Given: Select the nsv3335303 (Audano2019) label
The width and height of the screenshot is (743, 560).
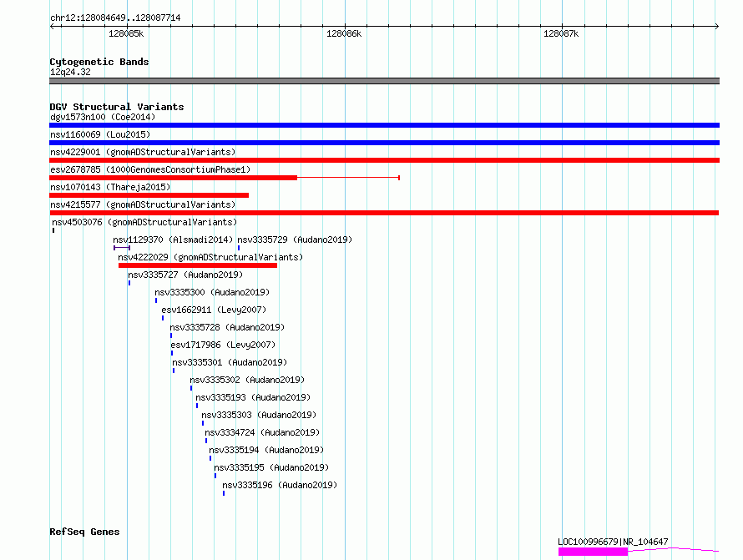Looking at the screenshot, I should point(259,415).
